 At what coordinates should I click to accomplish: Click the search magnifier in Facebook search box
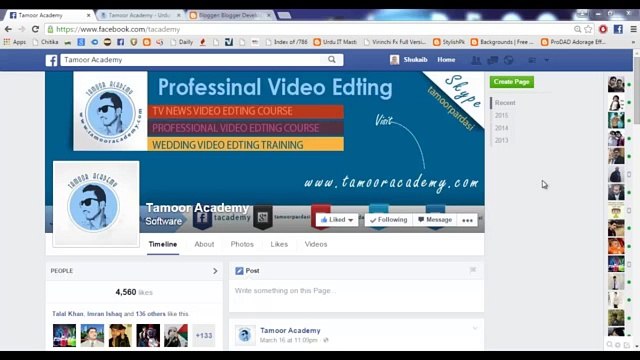332,60
